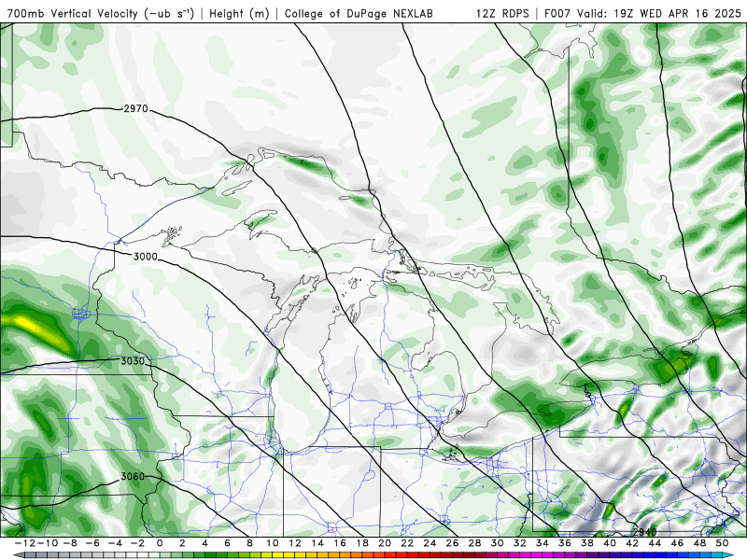Click the 24 tick on the color scale
Viewport: 747px width, 560px height.
430,543
